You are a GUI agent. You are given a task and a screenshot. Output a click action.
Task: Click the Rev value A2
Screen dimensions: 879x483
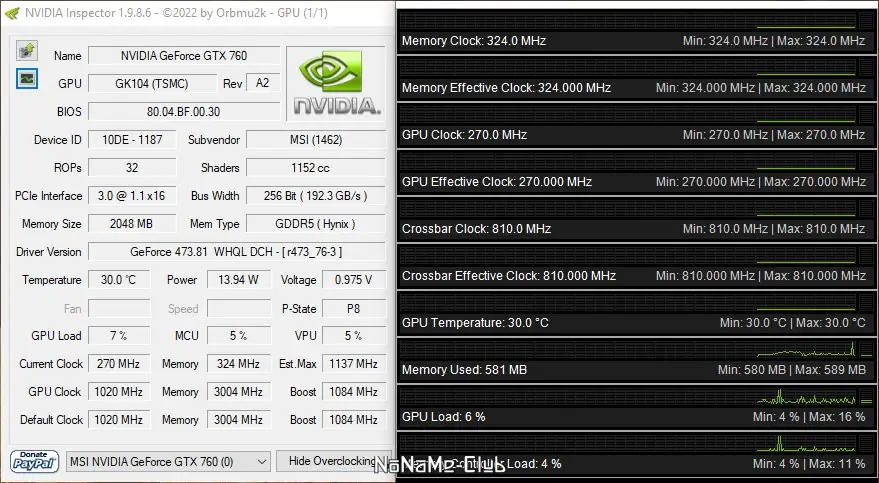click(262, 83)
